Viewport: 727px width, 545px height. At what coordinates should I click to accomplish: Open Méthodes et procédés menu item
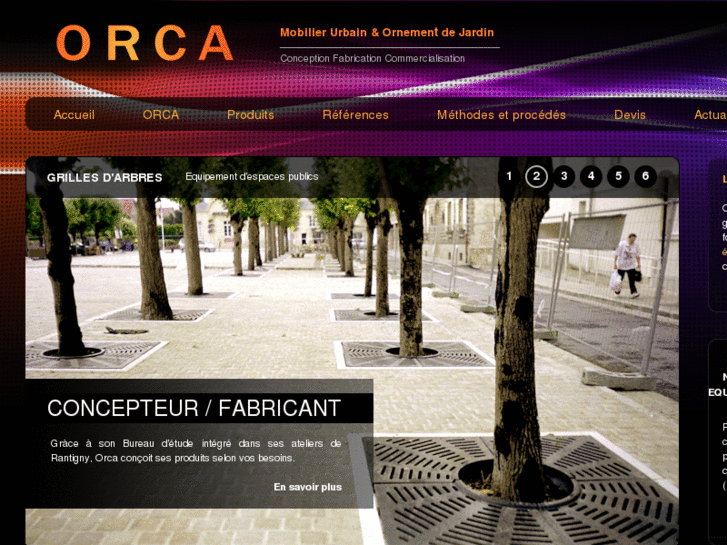pyautogui.click(x=501, y=115)
